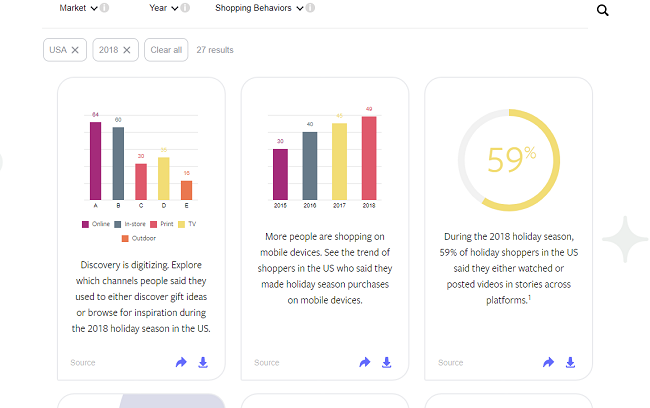Click the TV legend swatch
Viewport: 650px width, 408px height.
pos(181,224)
